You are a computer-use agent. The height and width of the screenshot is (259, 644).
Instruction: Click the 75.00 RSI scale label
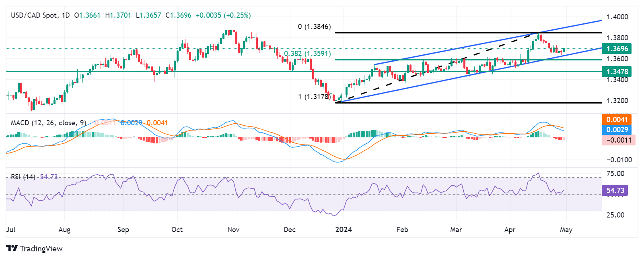coord(615,174)
